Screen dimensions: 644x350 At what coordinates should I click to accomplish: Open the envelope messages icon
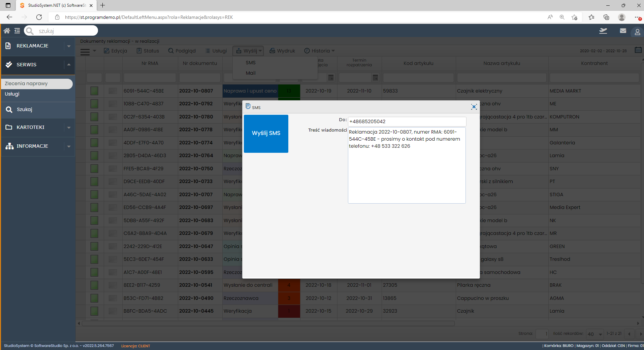click(623, 31)
